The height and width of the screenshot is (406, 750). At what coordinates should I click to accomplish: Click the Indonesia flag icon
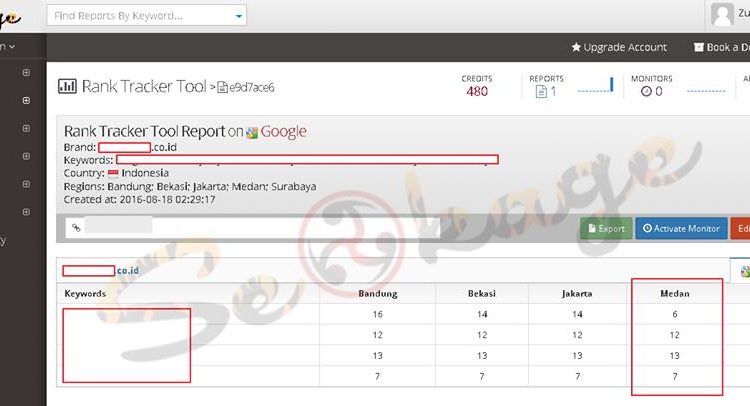coord(113,172)
